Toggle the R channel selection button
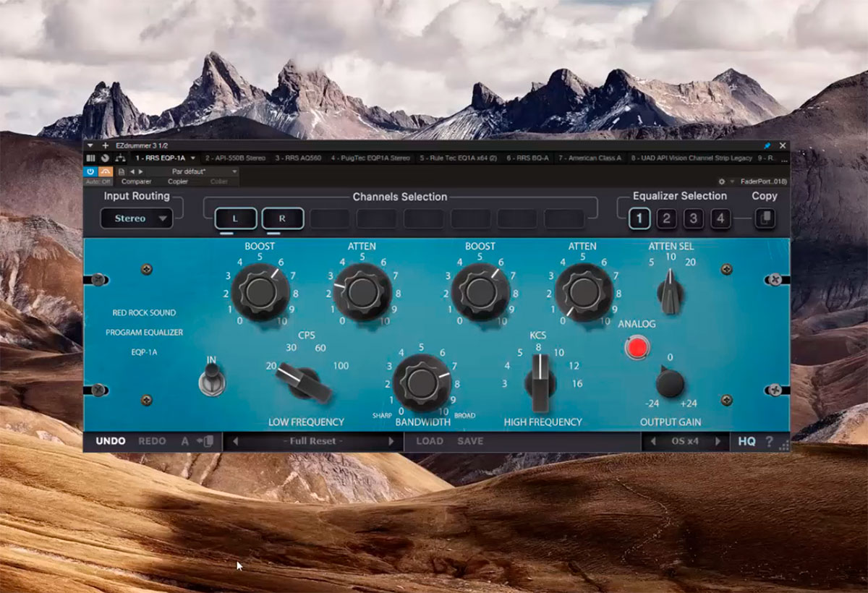 tap(282, 218)
